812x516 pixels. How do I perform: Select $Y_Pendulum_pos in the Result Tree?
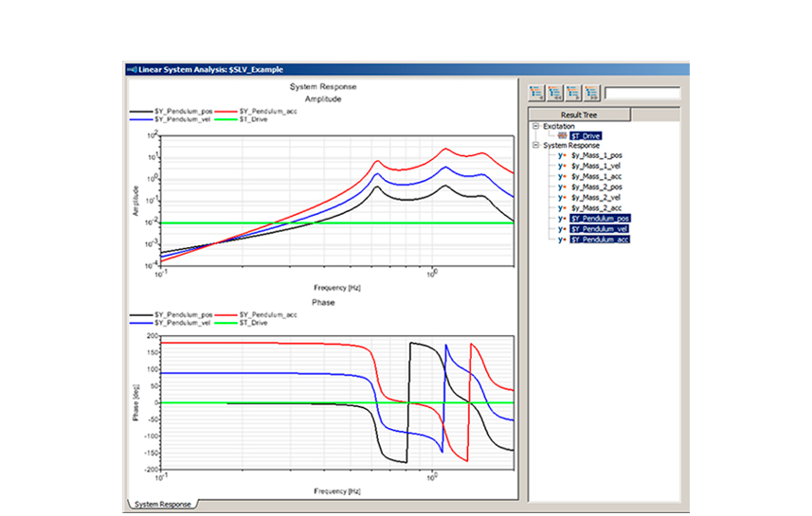pyautogui.click(x=600, y=219)
